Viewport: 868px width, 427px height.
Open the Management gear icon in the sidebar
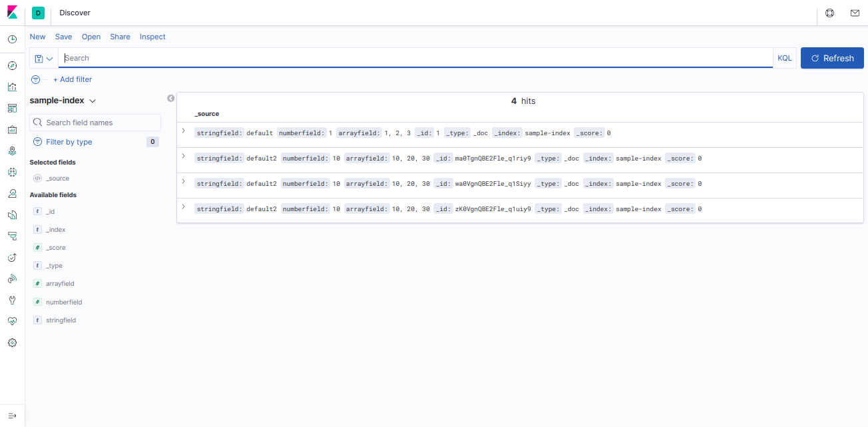point(12,342)
